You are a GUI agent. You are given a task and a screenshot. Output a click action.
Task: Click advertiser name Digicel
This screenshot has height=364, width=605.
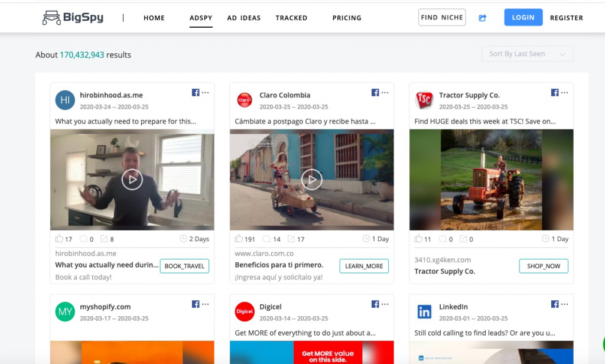[271, 307]
